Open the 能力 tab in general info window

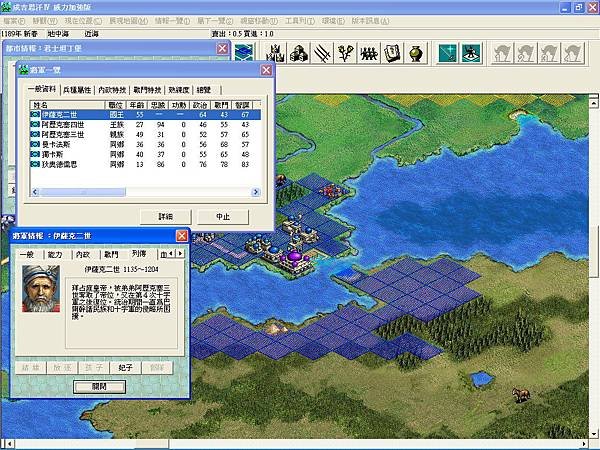[55, 254]
